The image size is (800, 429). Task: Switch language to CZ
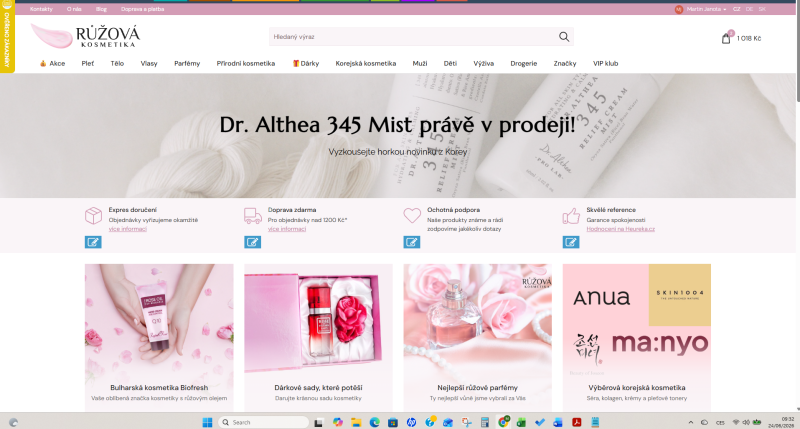point(737,9)
